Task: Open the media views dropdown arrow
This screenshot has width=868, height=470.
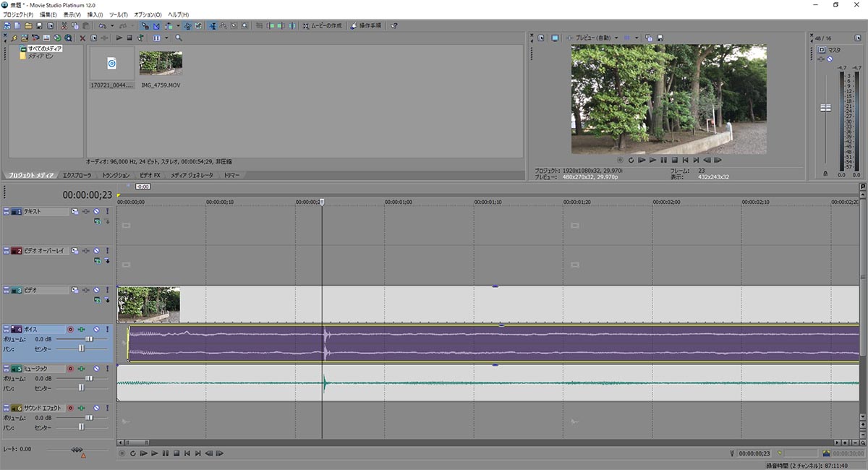Action: pos(166,38)
